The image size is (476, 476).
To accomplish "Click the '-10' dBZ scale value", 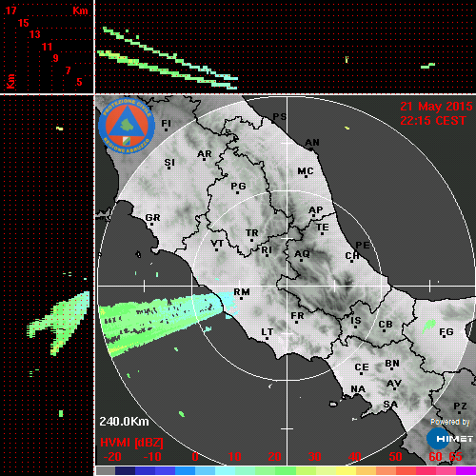I will [x=152, y=457].
